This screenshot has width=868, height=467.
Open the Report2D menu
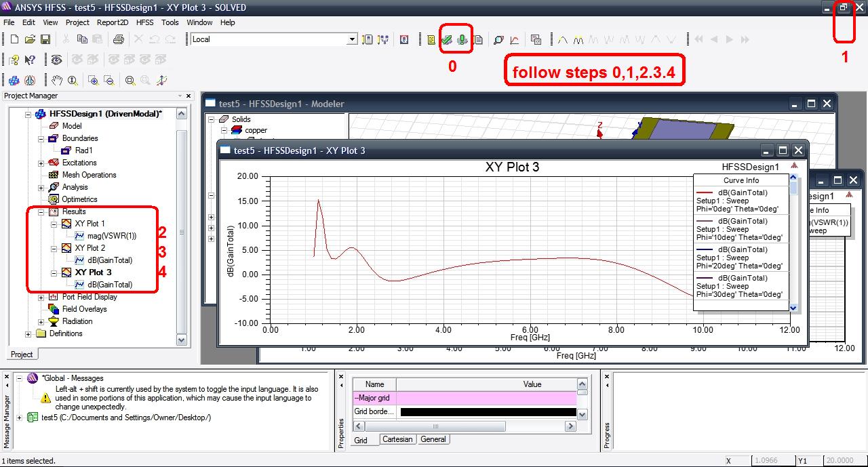click(x=113, y=22)
